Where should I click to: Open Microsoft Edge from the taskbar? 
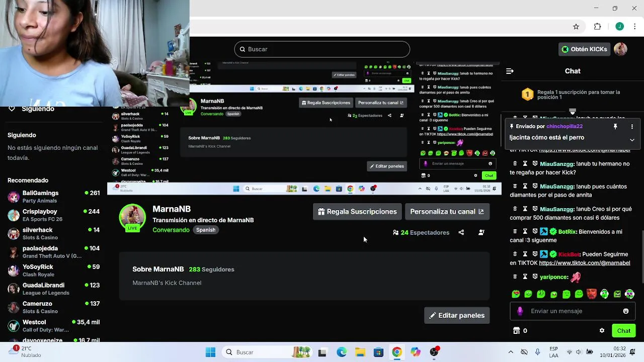[342, 352]
